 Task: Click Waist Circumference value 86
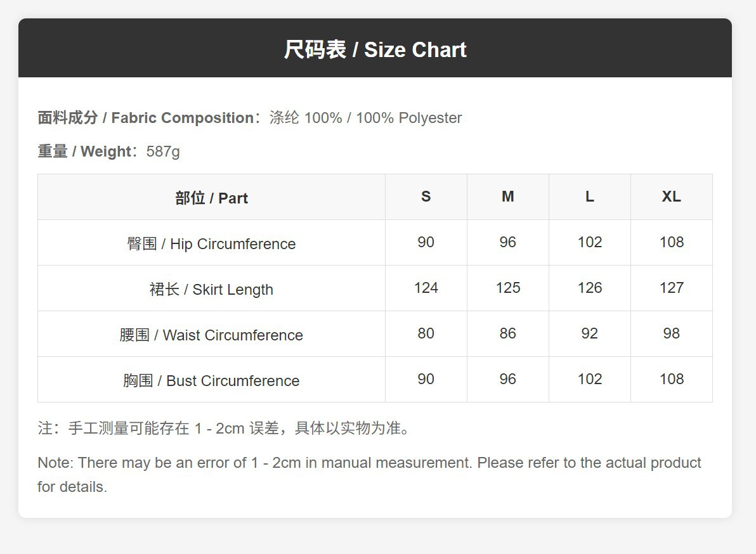[507, 333]
